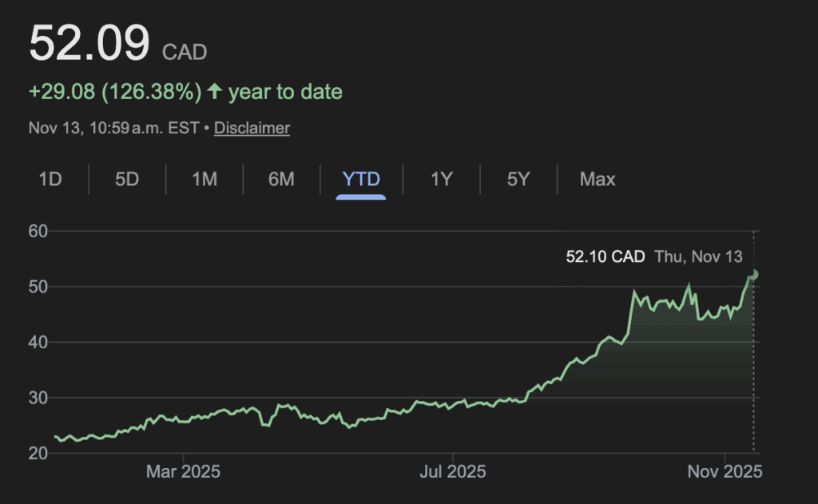Click the large 52.09 price figure
Viewport: 818px width, 504px height.
89,44
